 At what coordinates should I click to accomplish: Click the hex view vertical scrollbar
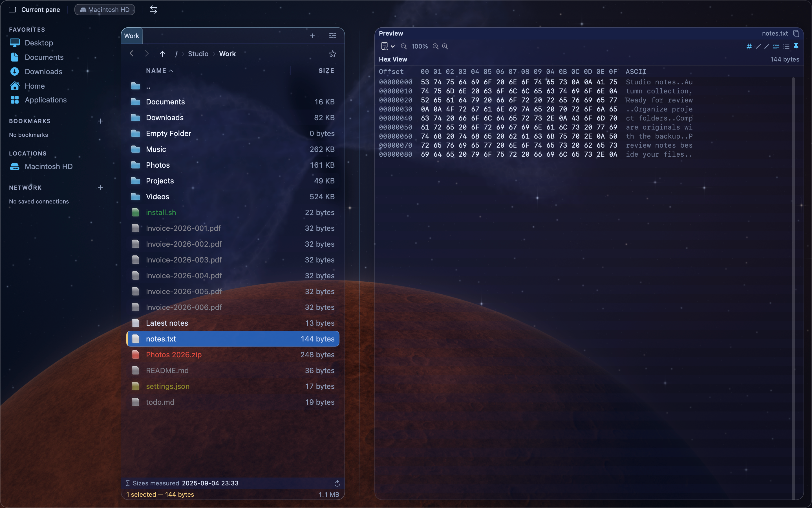pos(793,288)
